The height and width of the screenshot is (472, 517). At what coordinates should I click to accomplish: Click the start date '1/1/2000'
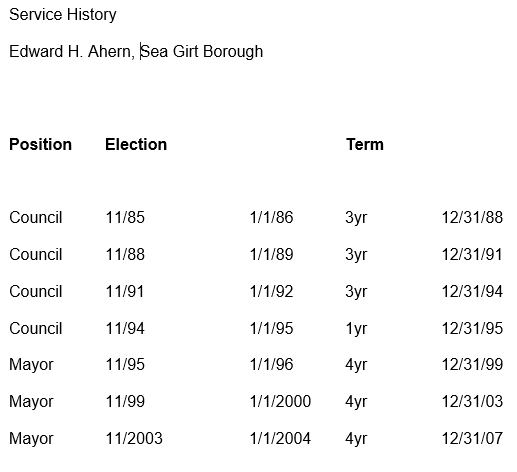point(280,402)
